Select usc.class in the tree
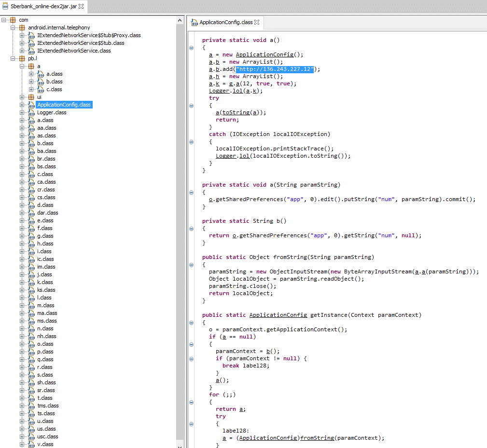The height and width of the screenshot is (448, 487). 47,436
